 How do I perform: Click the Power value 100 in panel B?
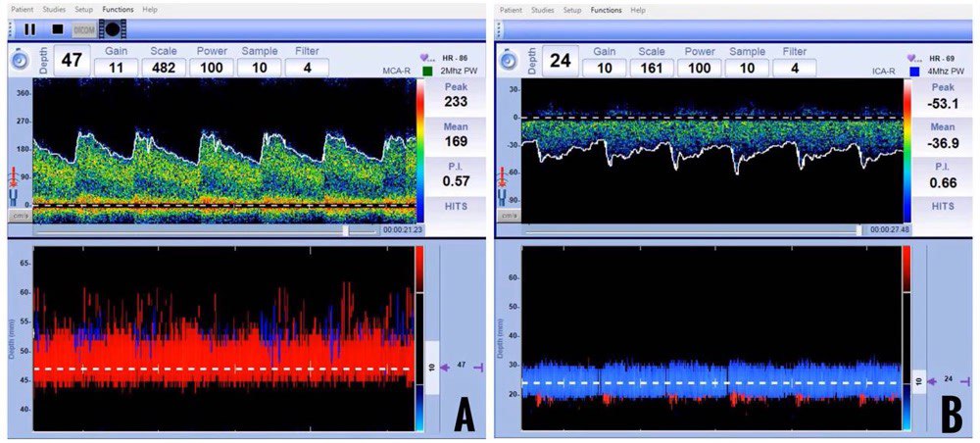pos(700,68)
